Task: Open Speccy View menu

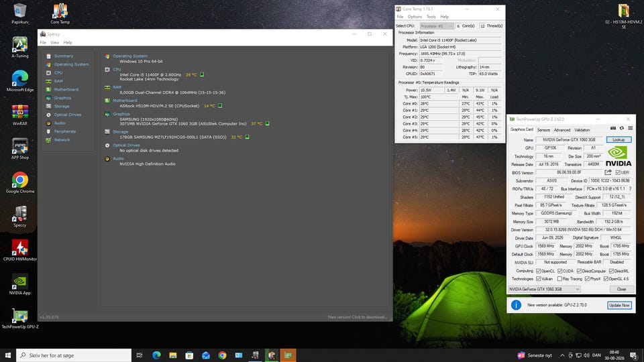Action: coord(54,43)
